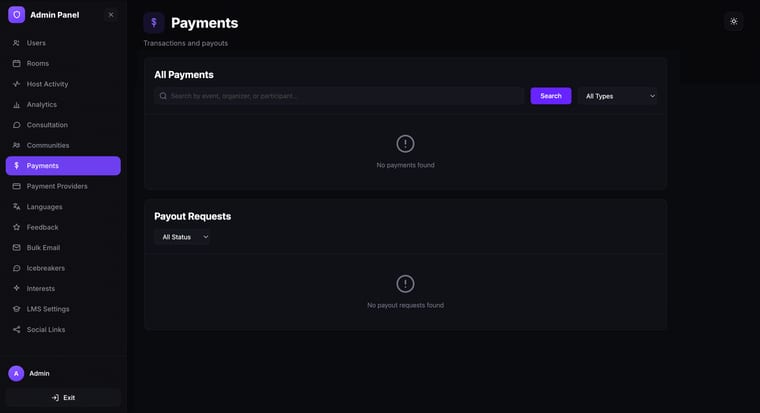Image resolution: width=760 pixels, height=413 pixels.
Task: Click the Languages translate icon
Action: tap(16, 206)
